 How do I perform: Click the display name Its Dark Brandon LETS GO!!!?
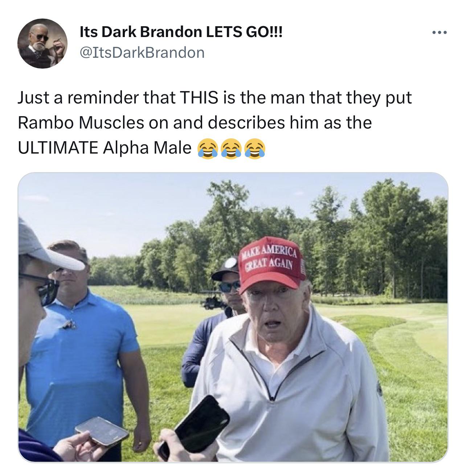[181, 33]
